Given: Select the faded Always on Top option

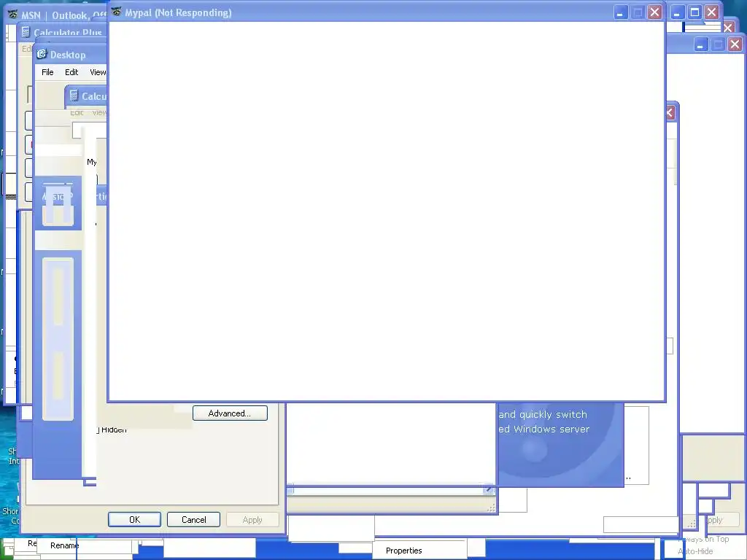Looking at the screenshot, I should tap(705, 539).
